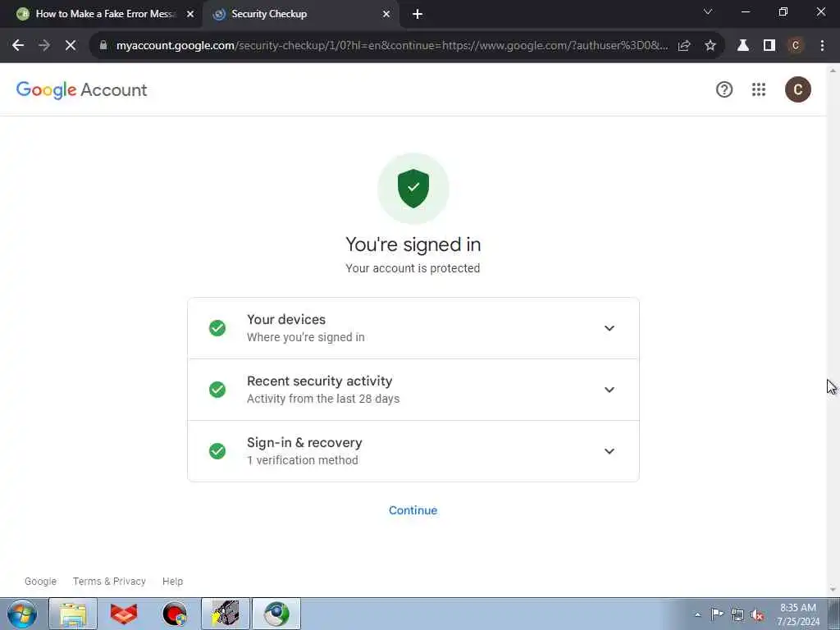Click green check next to Your devices
The image size is (840, 630).
click(x=217, y=328)
